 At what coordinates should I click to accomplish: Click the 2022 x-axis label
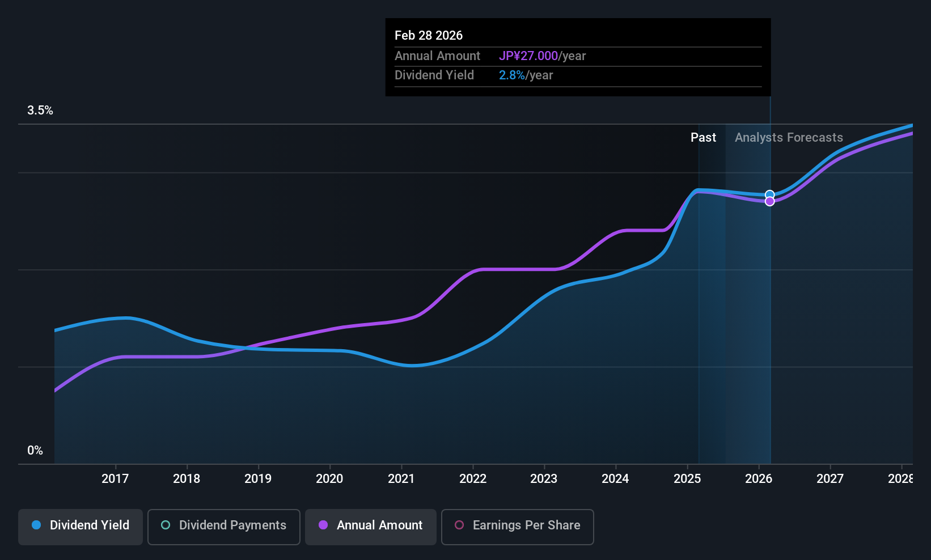(x=473, y=479)
